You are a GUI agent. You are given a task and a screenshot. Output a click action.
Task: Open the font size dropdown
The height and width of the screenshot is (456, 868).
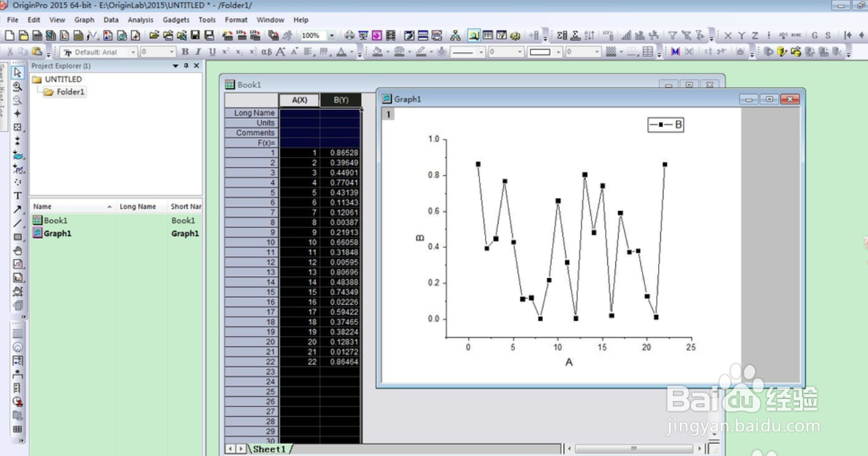[x=172, y=52]
